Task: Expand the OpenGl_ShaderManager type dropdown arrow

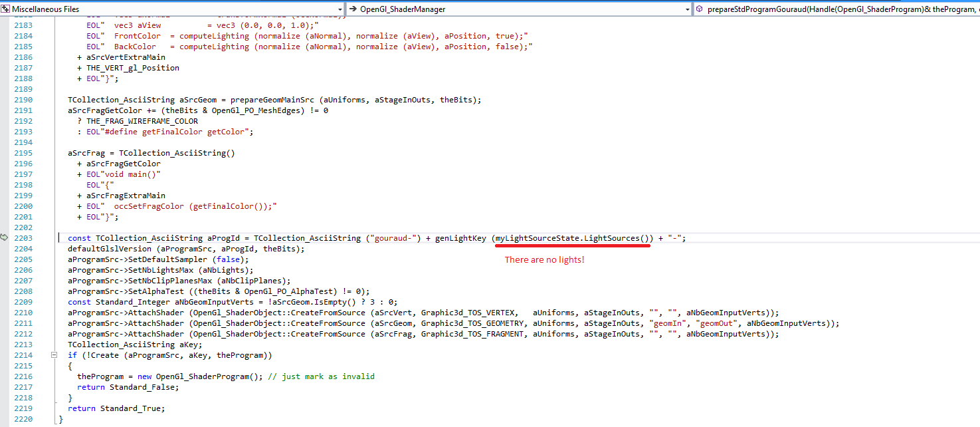Action: (686, 9)
